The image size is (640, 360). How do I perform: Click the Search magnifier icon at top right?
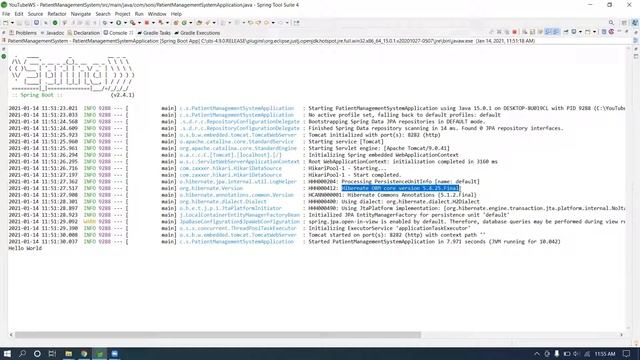pos(611,23)
